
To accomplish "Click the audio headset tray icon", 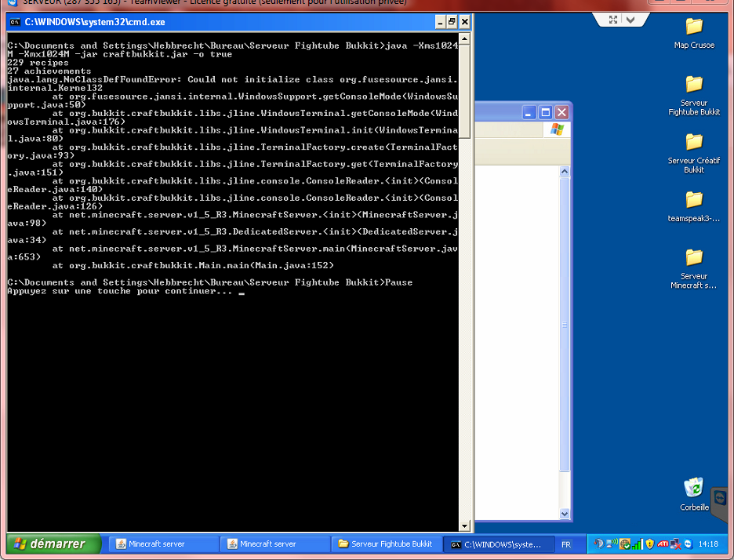I will click(598, 544).
